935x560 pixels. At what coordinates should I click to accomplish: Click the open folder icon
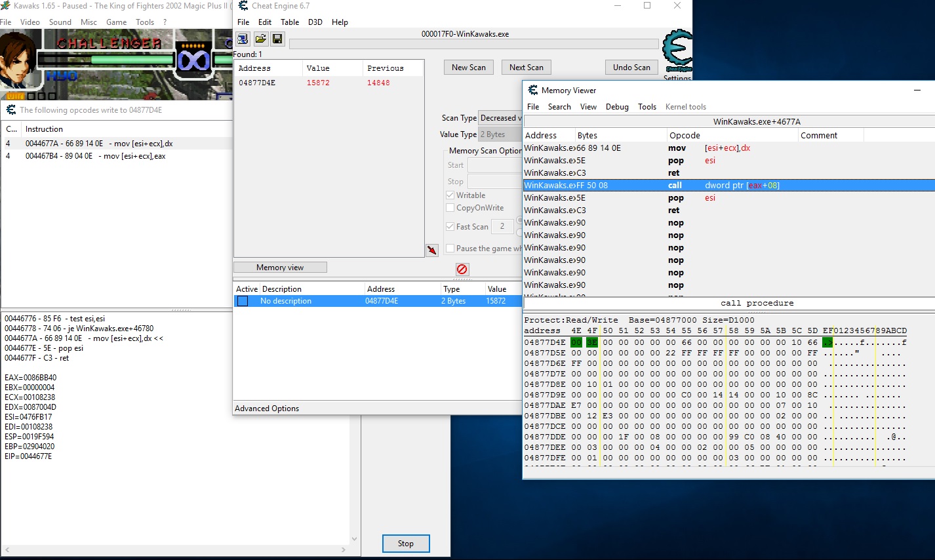[260, 39]
